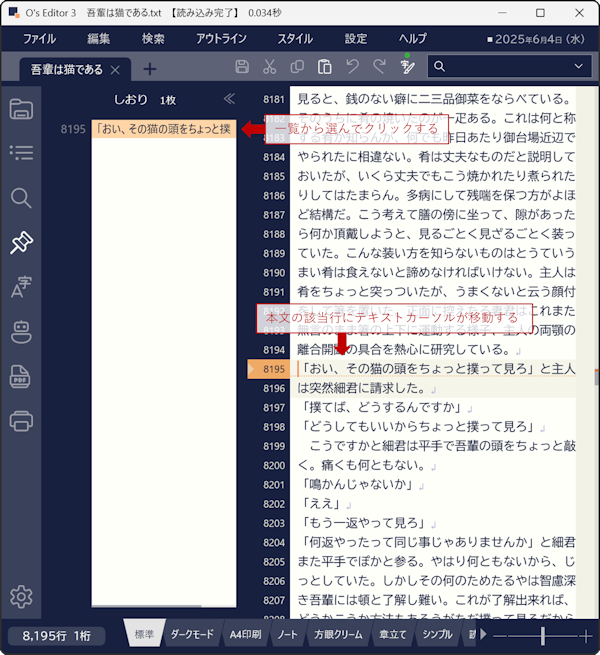The image size is (600, 655).
Task: Click the paste clipboard icon
Action: coord(324,67)
